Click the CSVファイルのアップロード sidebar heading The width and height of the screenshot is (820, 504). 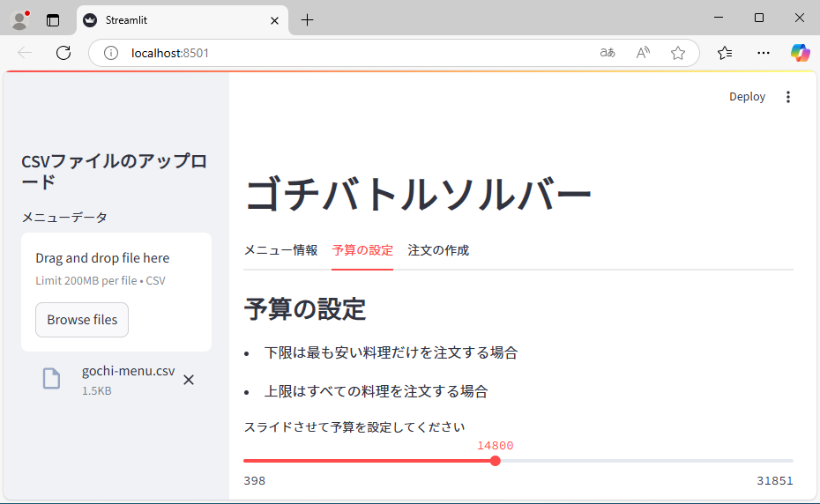[114, 171]
